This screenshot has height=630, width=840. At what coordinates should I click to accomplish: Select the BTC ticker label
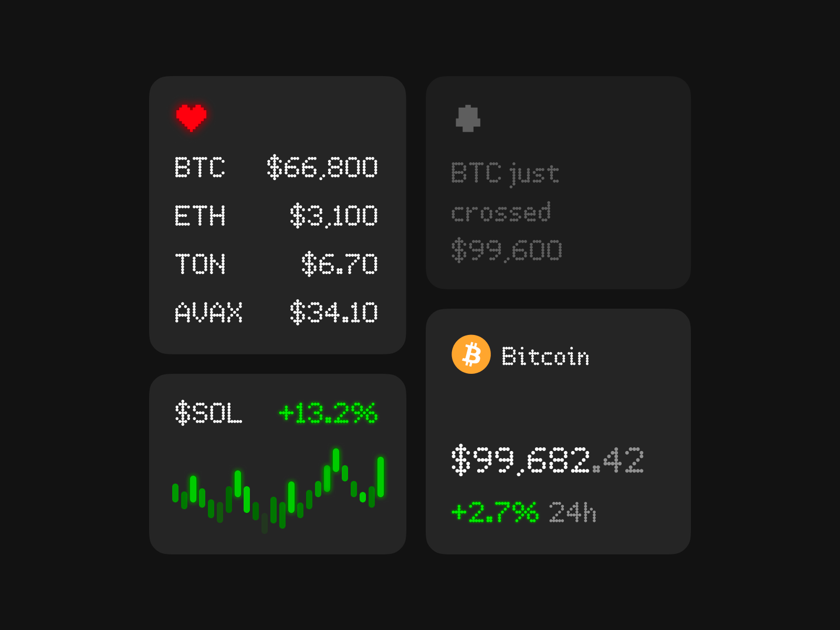click(x=199, y=167)
